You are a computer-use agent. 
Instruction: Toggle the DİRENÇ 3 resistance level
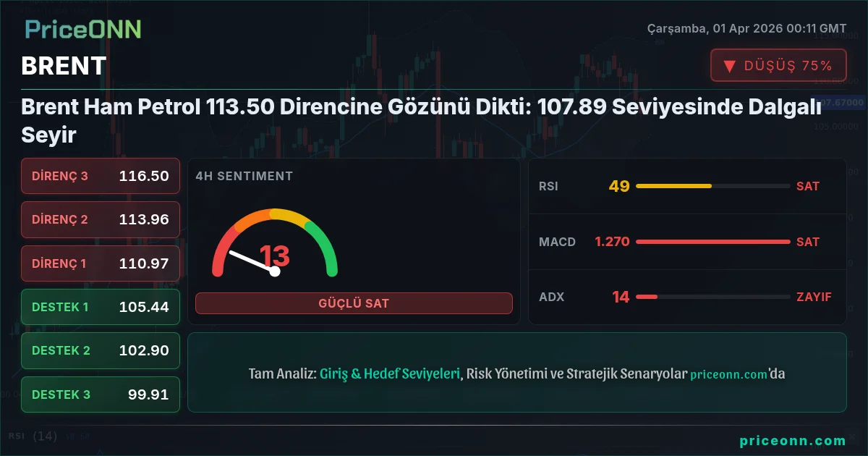[x=100, y=176]
